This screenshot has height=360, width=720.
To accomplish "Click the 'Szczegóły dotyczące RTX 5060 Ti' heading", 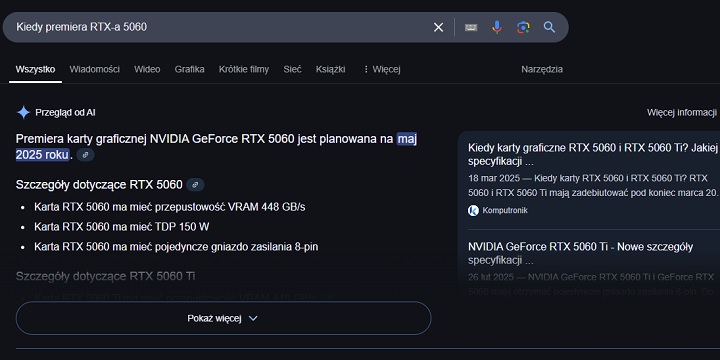I will pyautogui.click(x=106, y=276).
